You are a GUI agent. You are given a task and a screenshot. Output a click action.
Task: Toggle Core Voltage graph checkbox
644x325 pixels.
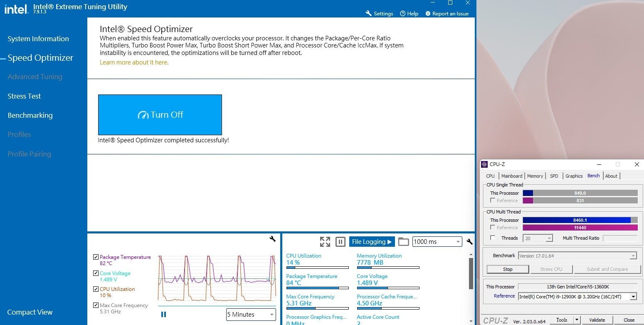point(96,273)
